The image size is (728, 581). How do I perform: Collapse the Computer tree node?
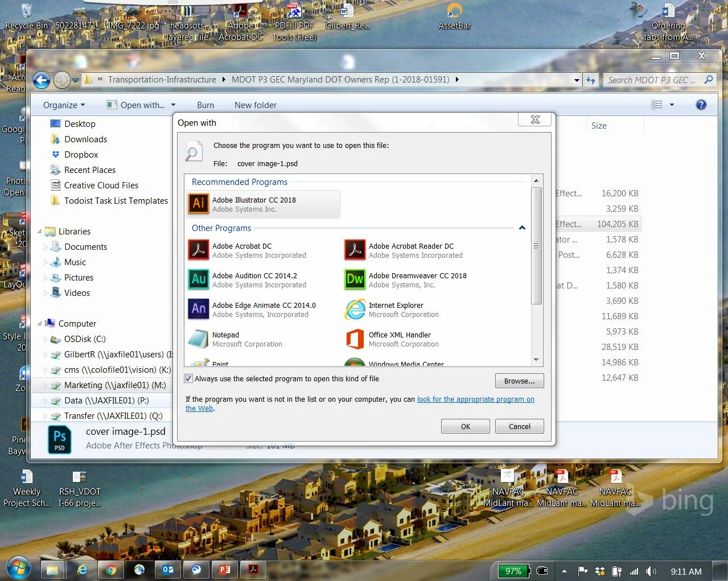pyautogui.click(x=40, y=323)
